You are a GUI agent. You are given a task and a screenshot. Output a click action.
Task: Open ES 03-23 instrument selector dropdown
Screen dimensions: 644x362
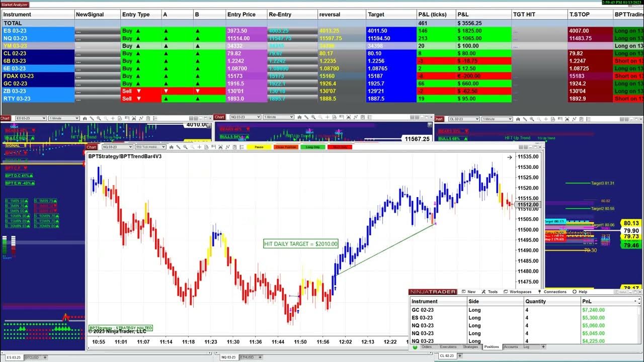coord(31,118)
